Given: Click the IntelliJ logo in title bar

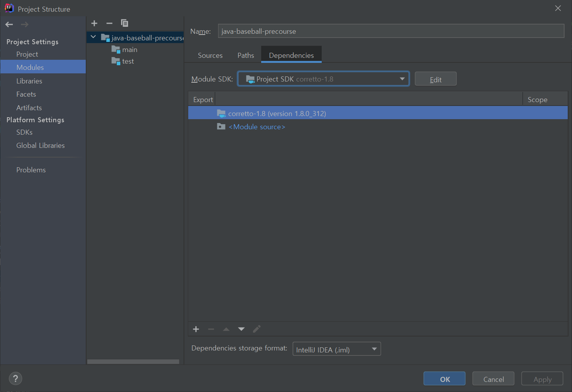Looking at the screenshot, I should pyautogui.click(x=9, y=8).
